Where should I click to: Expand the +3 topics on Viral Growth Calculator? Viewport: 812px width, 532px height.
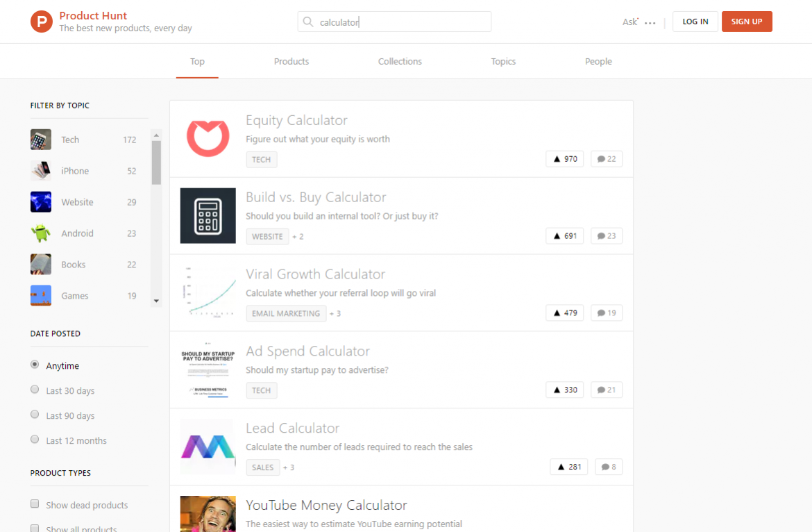[x=335, y=314]
